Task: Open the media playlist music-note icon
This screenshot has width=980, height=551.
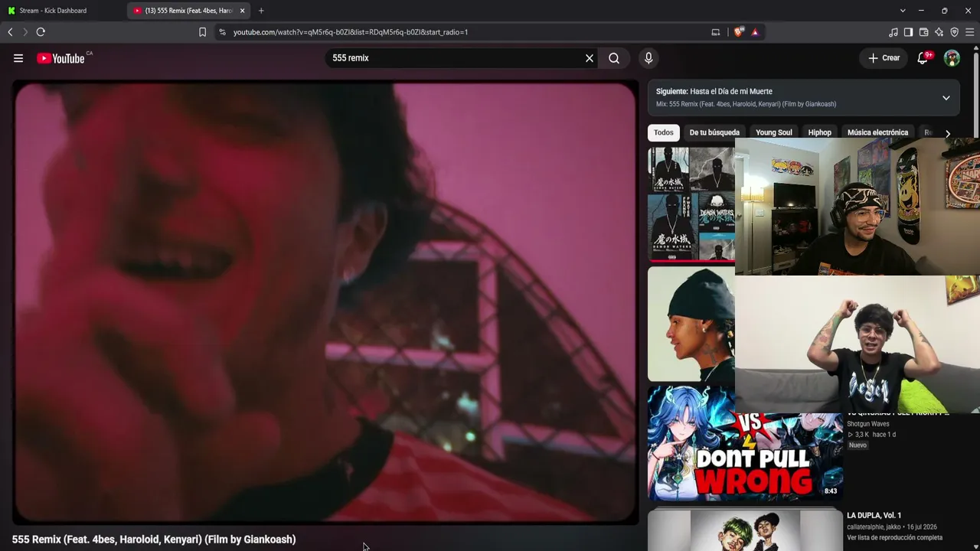Action: pyautogui.click(x=893, y=32)
